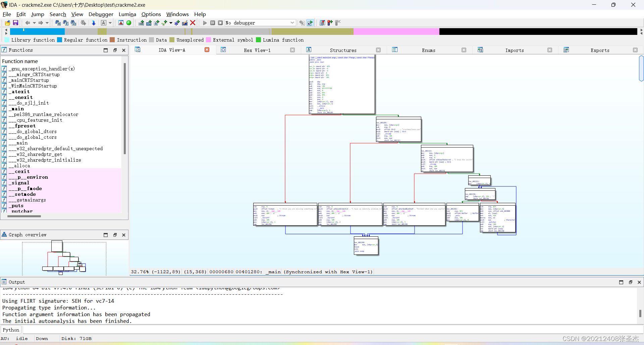Click the gray search-next binoculars icon
644x345 pixels.
point(83,23)
